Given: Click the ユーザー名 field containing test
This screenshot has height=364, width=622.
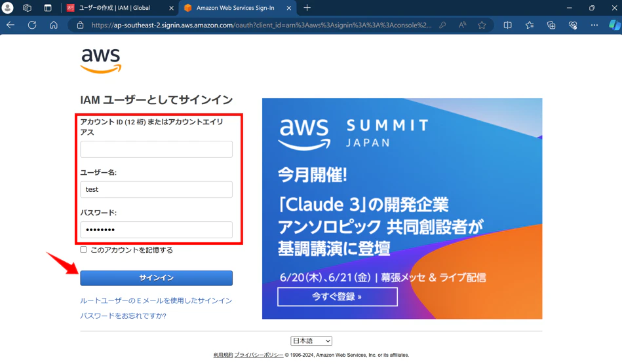Looking at the screenshot, I should (156, 189).
